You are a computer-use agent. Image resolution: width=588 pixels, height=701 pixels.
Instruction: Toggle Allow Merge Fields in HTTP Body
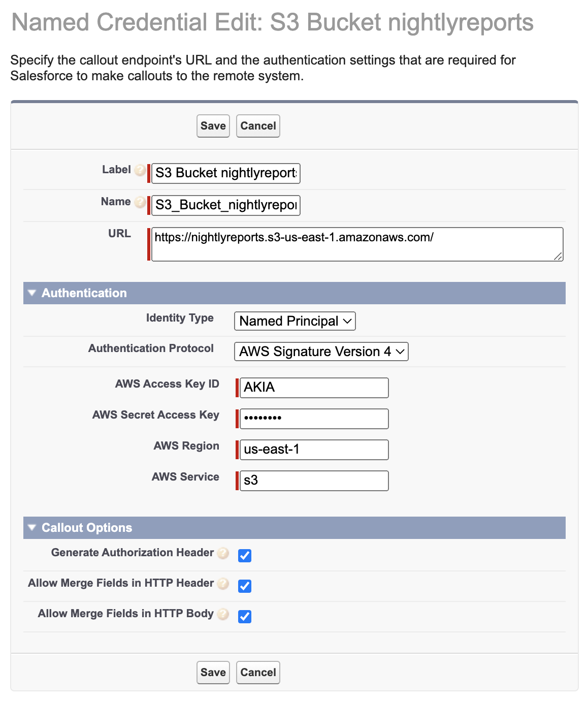click(245, 616)
